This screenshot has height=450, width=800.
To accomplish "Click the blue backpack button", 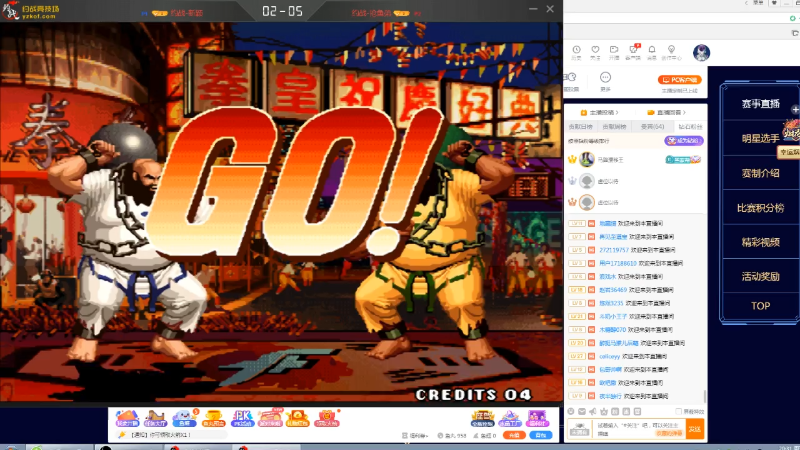I will 541,435.
